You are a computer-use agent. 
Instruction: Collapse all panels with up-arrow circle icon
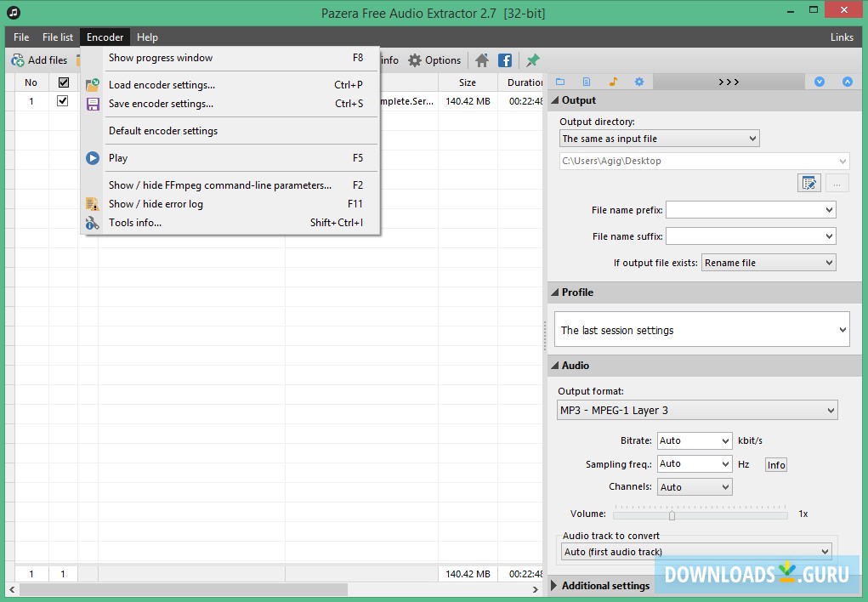pos(847,82)
